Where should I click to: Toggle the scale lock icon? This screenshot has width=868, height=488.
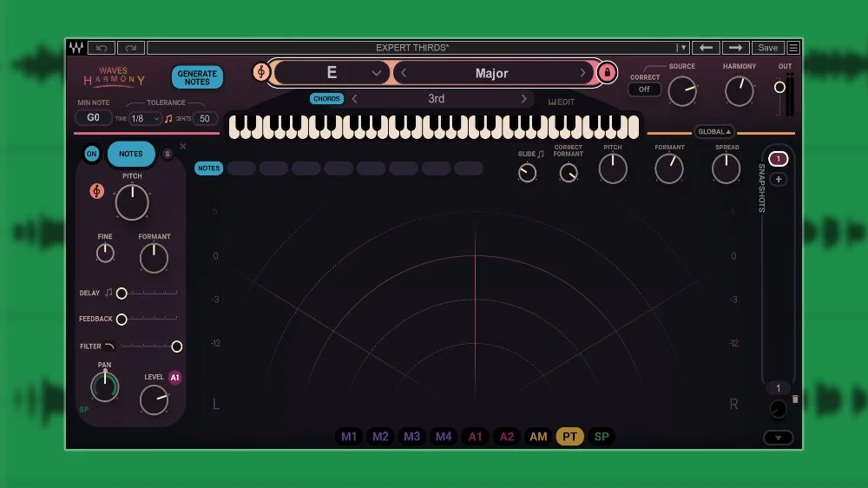[x=608, y=73]
